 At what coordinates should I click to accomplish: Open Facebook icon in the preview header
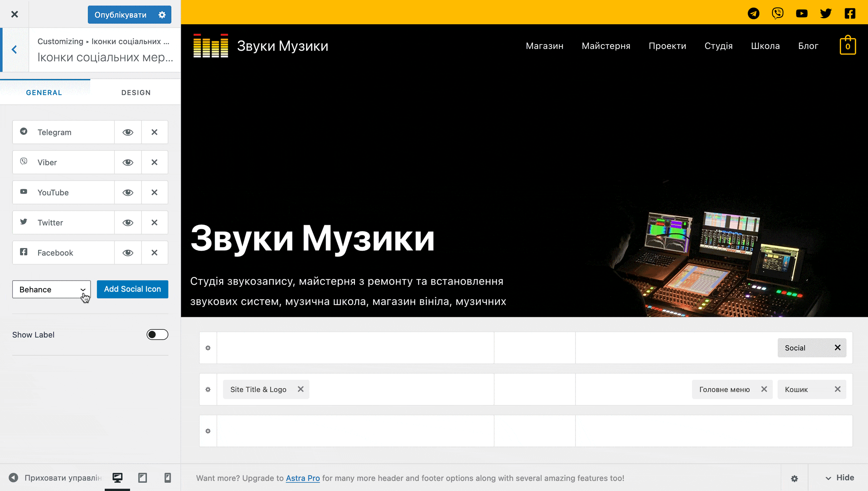[x=850, y=13]
